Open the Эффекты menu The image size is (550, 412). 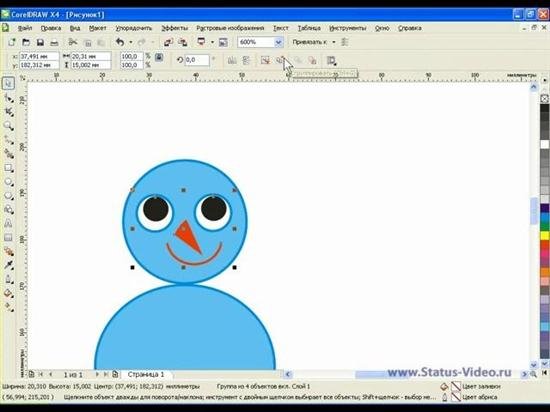[174, 28]
